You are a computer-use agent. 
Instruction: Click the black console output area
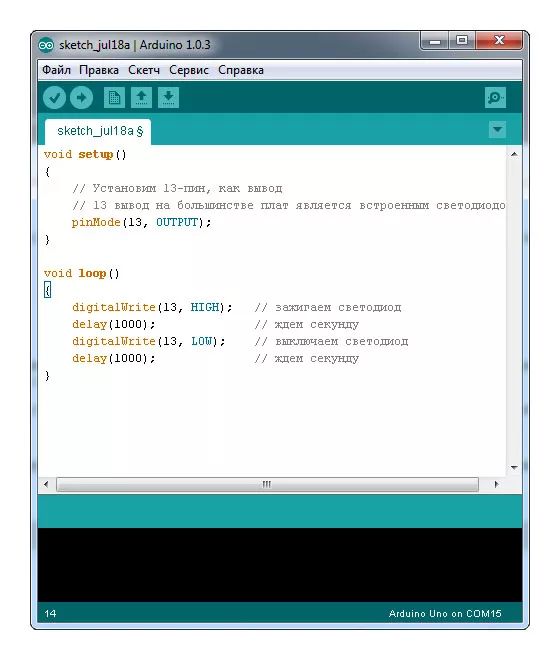[x=280, y=564]
